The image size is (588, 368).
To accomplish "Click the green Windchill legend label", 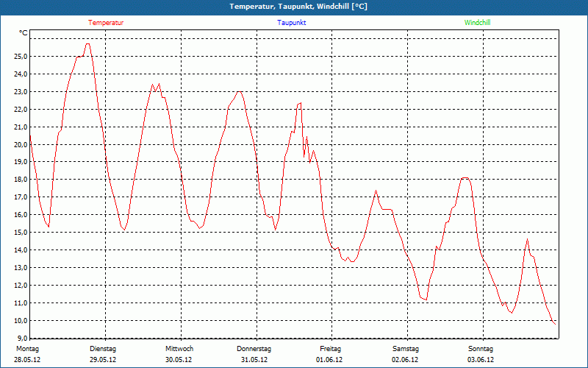I will [x=477, y=23].
